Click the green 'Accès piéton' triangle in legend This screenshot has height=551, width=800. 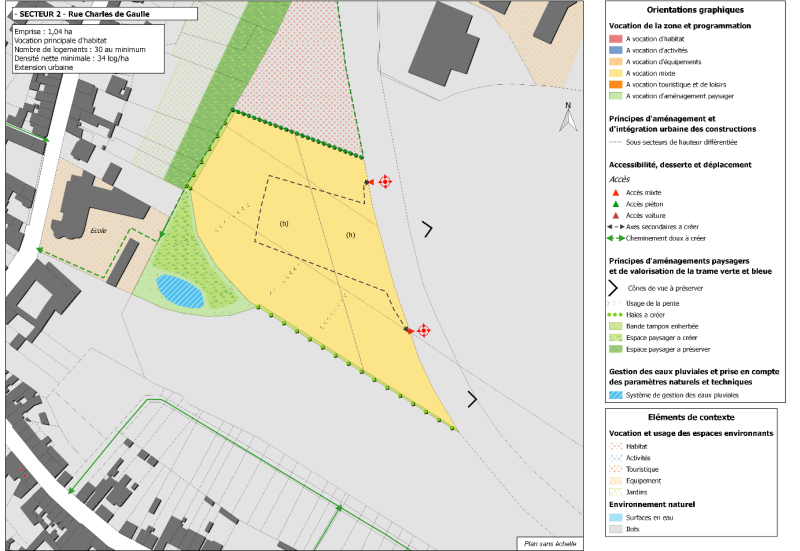pyautogui.click(x=614, y=204)
